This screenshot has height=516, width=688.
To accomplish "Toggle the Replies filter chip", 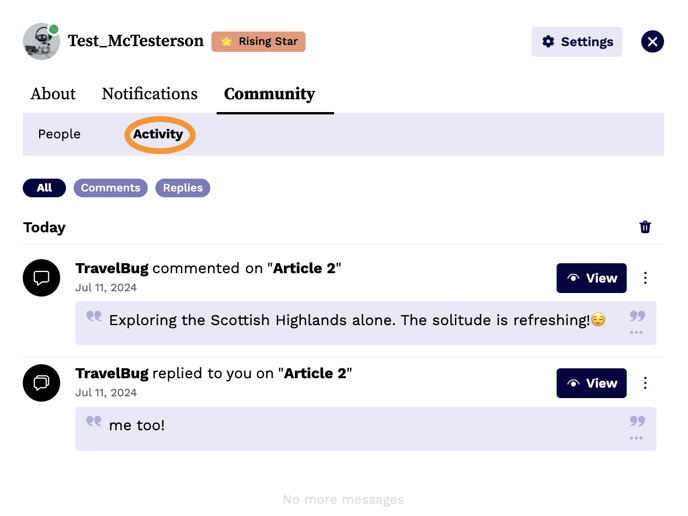I will [x=182, y=188].
